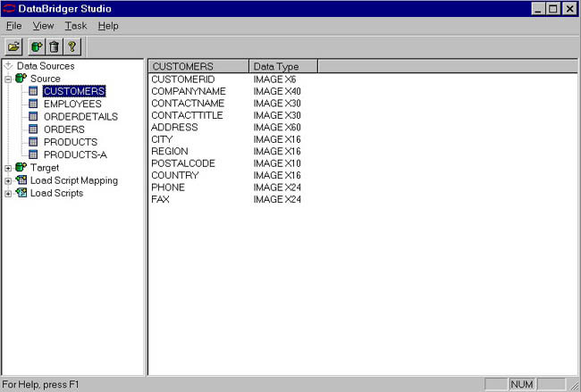Select the FAX field row

tap(160, 199)
